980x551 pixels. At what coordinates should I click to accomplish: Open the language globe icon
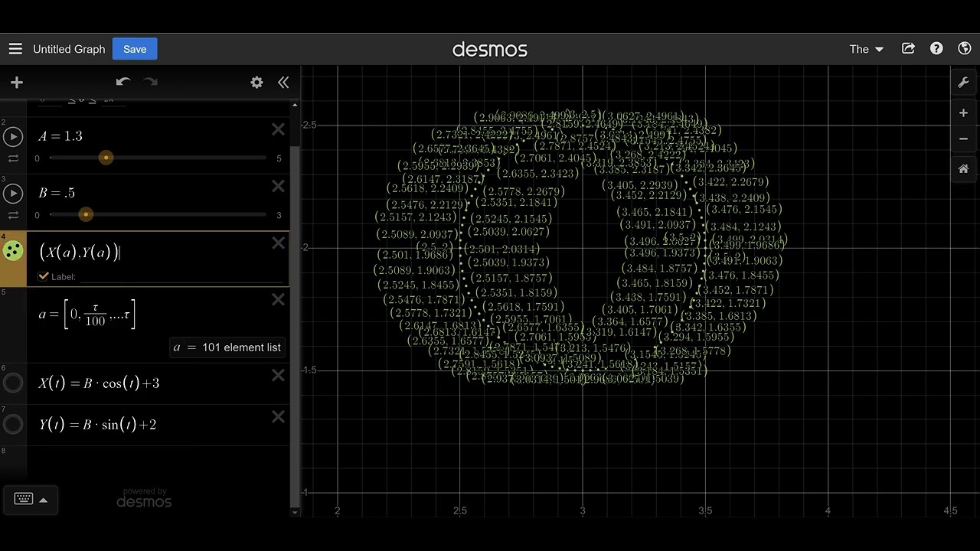(965, 49)
